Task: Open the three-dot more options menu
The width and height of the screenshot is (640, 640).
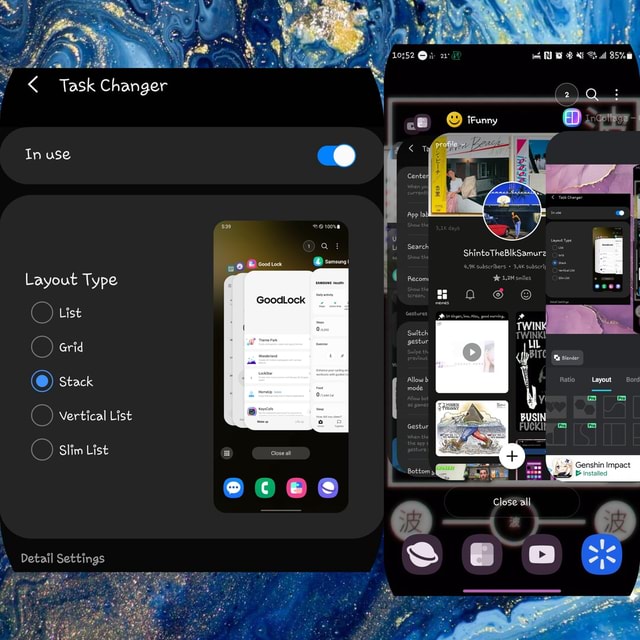Action: point(617,94)
